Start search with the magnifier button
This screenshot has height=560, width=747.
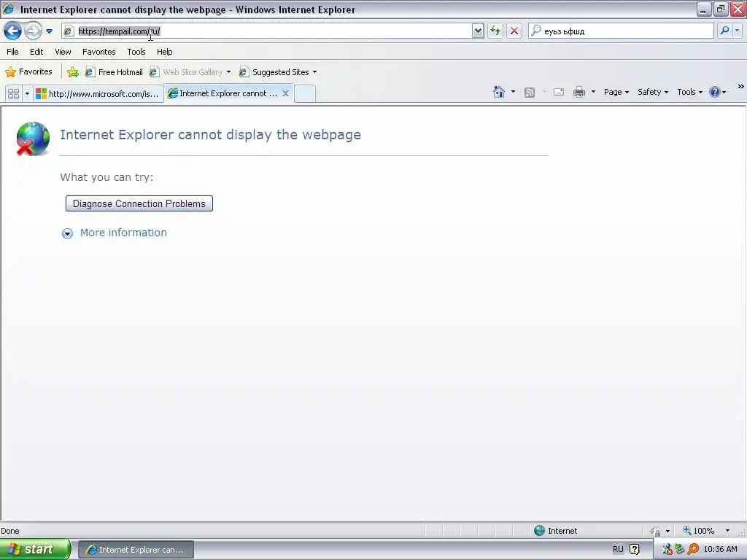724,31
